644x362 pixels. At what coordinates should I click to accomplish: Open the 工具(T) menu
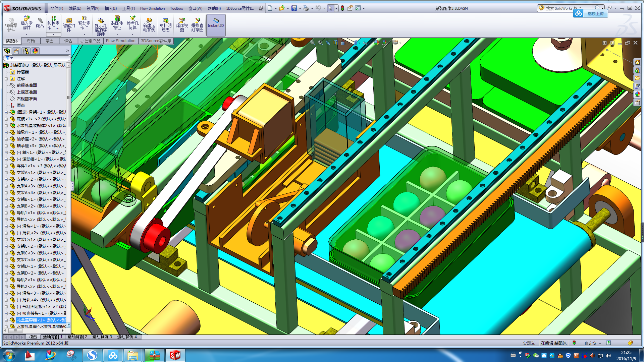pyautogui.click(x=128, y=8)
